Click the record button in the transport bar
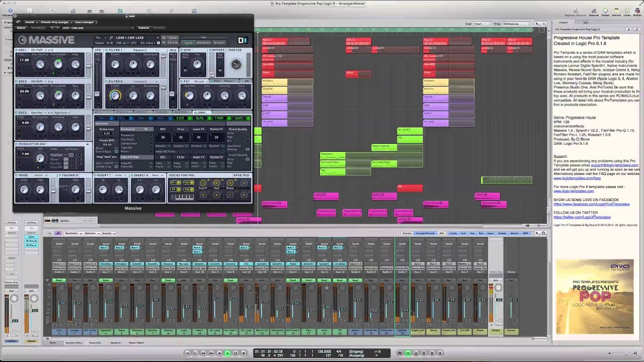Screen dimensions: 644x362 click(x=243, y=353)
